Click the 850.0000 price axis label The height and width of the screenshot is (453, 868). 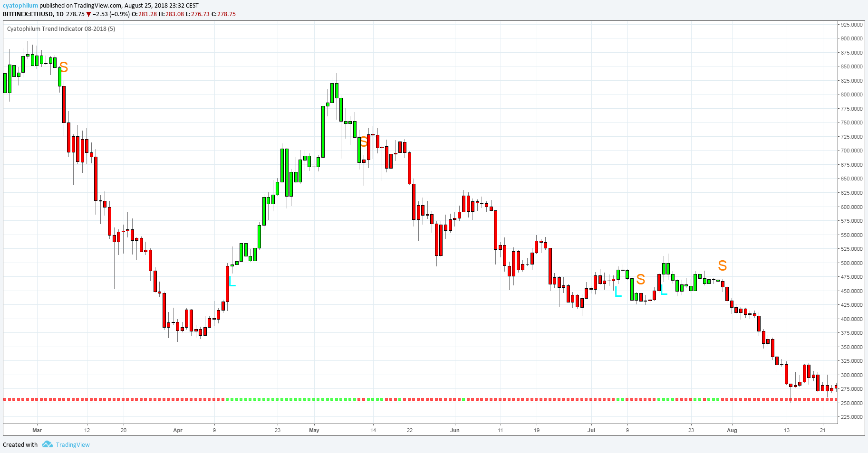(x=851, y=66)
